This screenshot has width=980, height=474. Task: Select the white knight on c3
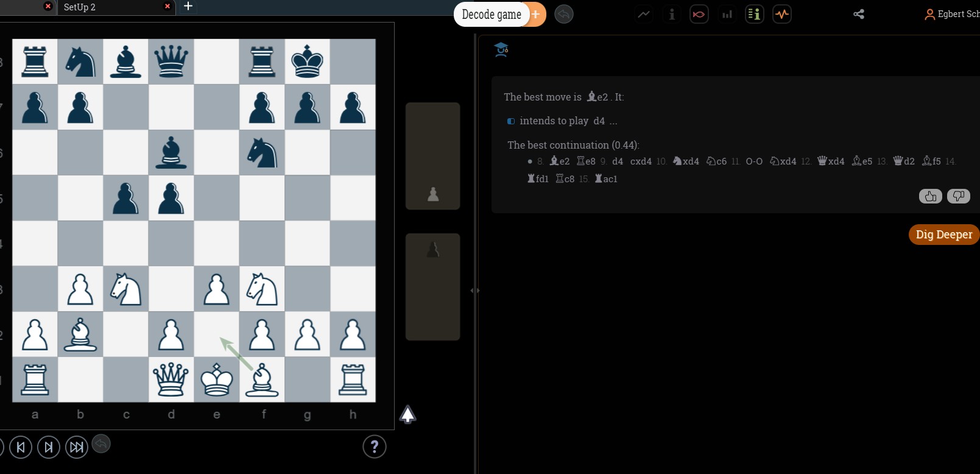(126, 289)
